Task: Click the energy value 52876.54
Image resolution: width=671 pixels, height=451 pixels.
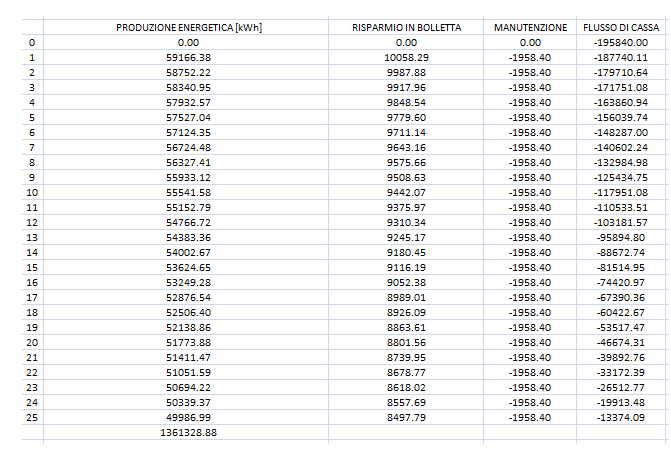Action: pyautogui.click(x=188, y=298)
